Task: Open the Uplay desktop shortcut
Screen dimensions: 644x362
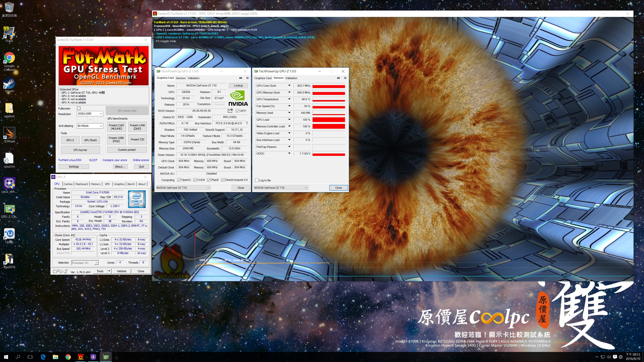Action: [x=9, y=236]
